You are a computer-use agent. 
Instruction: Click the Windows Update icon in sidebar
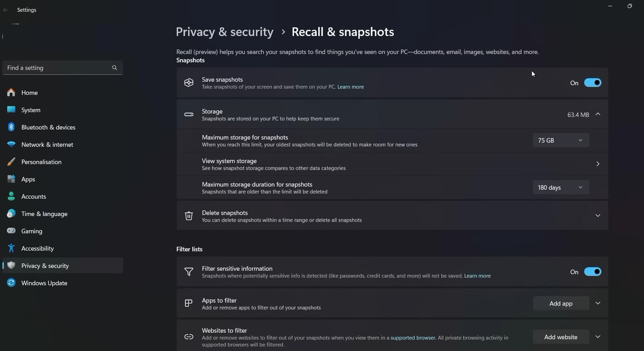(11, 283)
